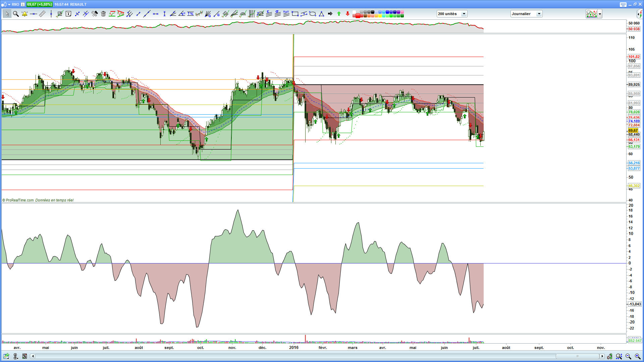644x362 pixels.
Task: Select the rectangle drawing tool
Action: tap(295, 14)
